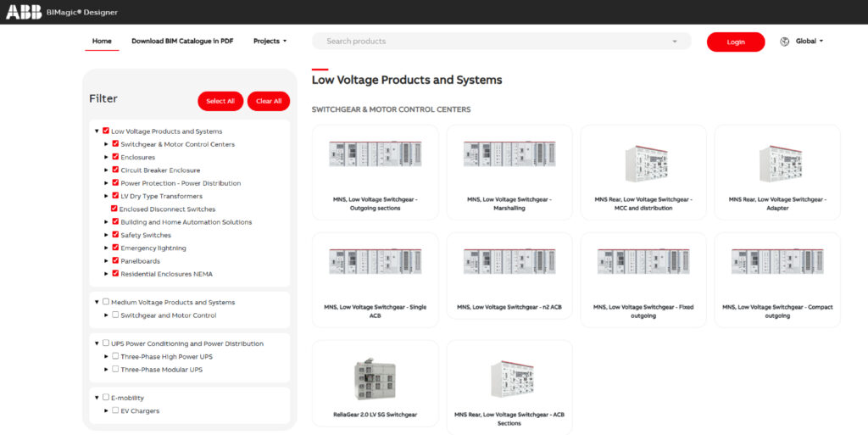
Task: Open the Projects dropdown menu
Action: [270, 42]
